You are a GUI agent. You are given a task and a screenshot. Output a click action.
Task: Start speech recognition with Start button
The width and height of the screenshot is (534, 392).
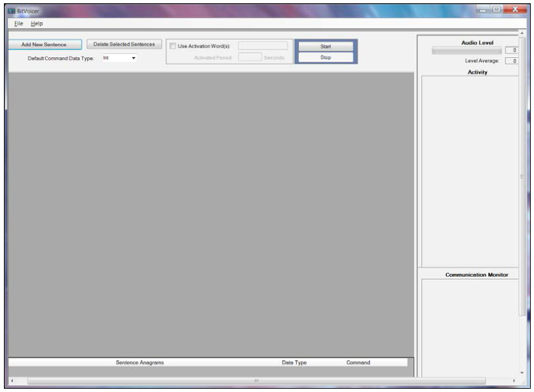[x=326, y=46]
